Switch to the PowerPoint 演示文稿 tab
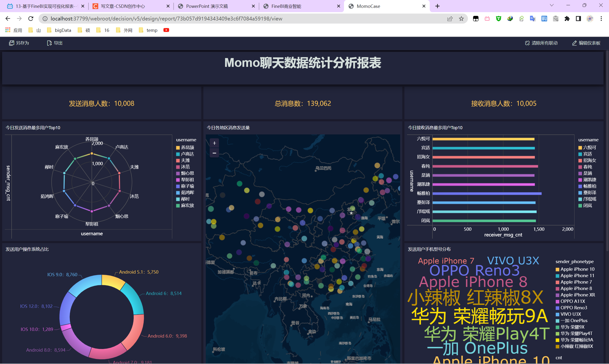The image size is (609, 364). click(x=206, y=6)
